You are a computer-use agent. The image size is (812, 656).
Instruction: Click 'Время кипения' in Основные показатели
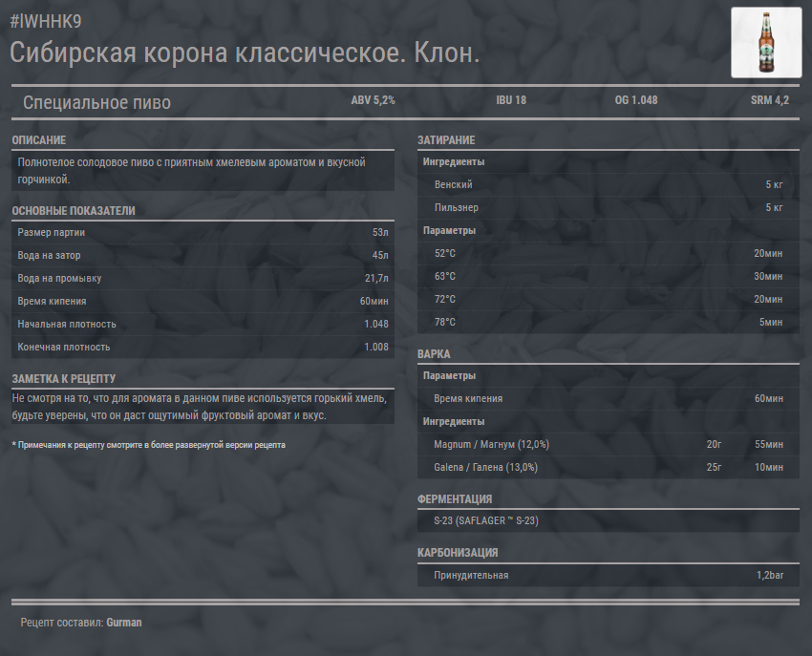(52, 301)
